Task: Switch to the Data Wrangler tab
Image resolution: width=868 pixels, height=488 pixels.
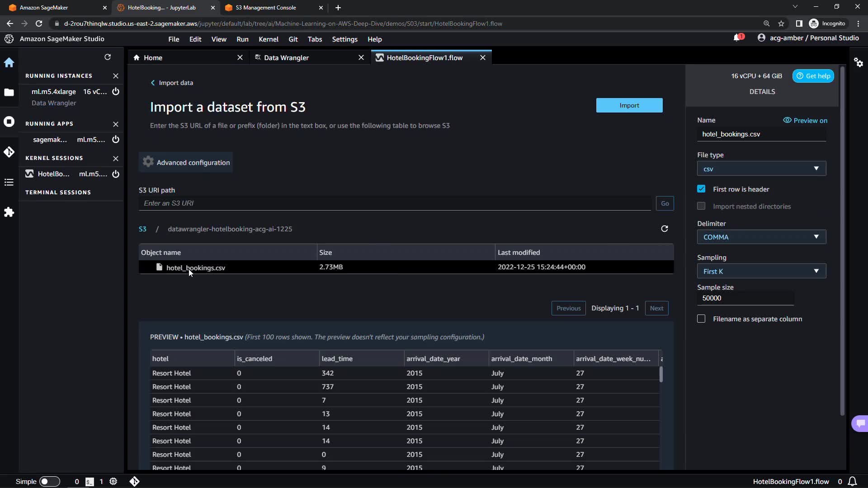Action: point(286,58)
